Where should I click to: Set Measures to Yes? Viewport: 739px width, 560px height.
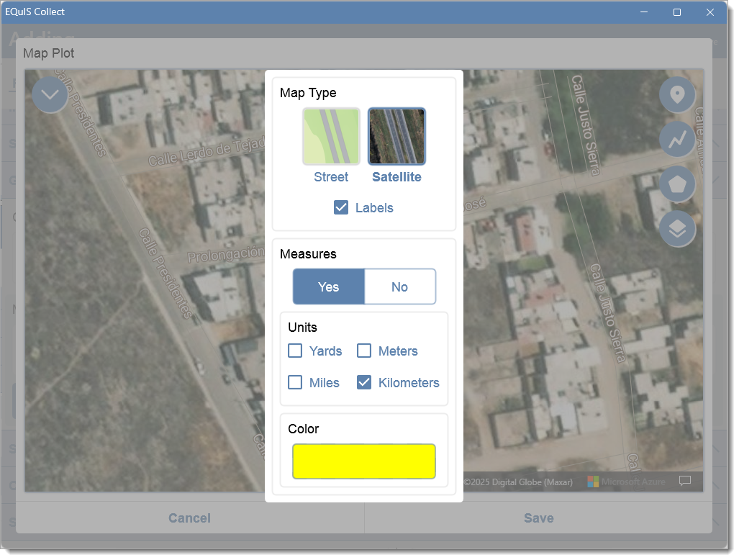[329, 286]
